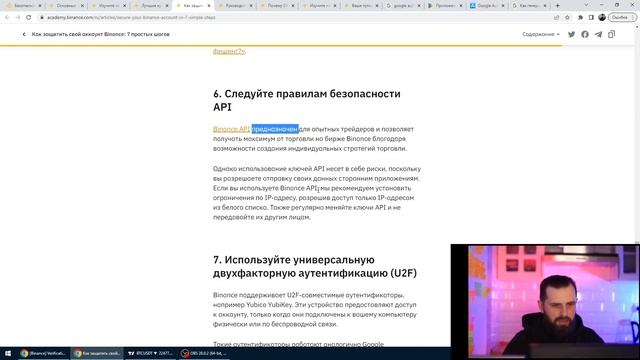Open TradingView BTCUSDT taskbar window
Viewport: 640px width, 360px height.
[x=151, y=353]
